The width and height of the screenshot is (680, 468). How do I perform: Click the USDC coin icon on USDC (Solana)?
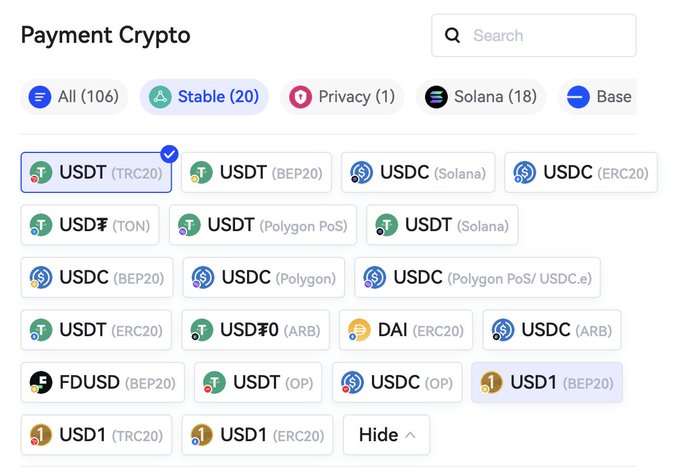[362, 173]
